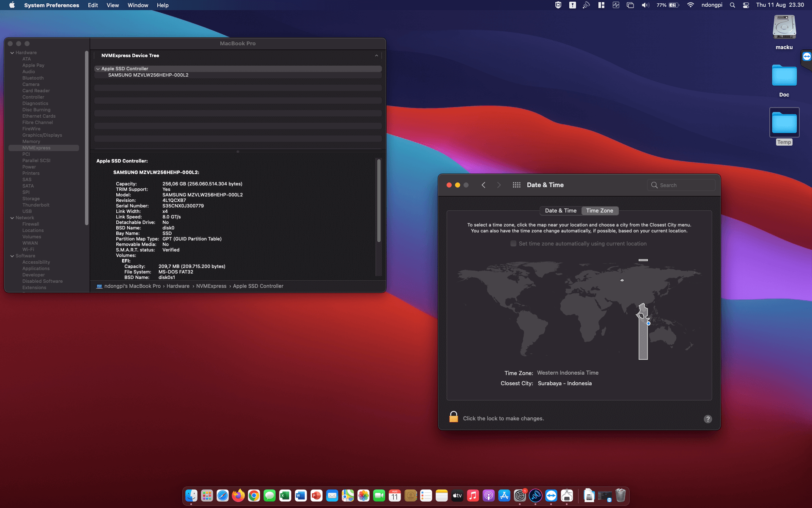Launch Firefox from the Dock

(238, 495)
